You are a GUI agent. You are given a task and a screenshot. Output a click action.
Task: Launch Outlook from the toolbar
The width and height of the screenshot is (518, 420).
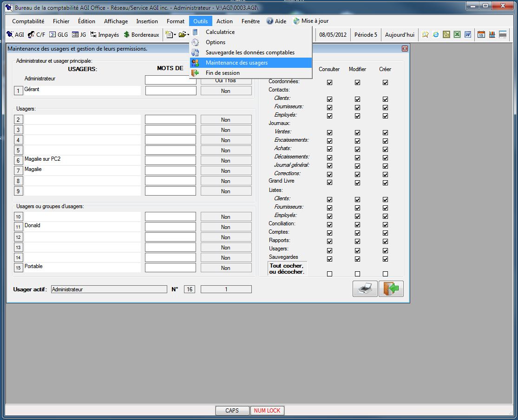coord(446,34)
